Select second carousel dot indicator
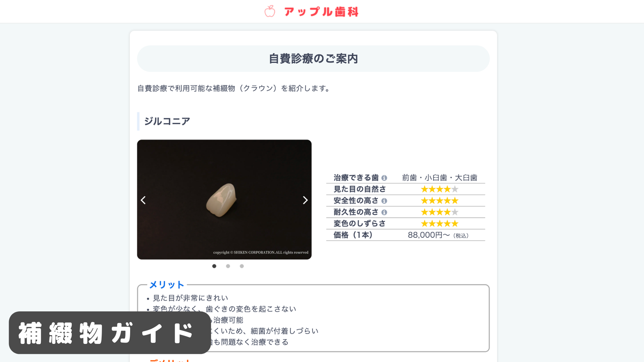644x362 pixels. pos(228,266)
